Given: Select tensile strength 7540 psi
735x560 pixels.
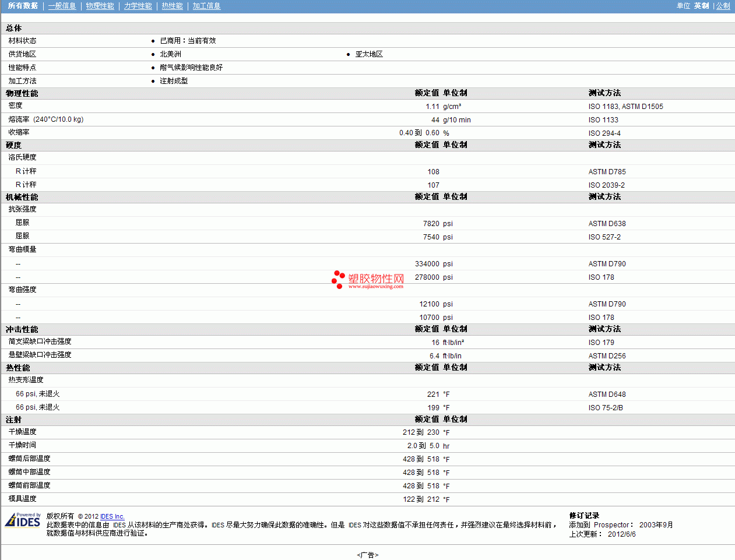Looking at the screenshot, I should click(x=431, y=237).
